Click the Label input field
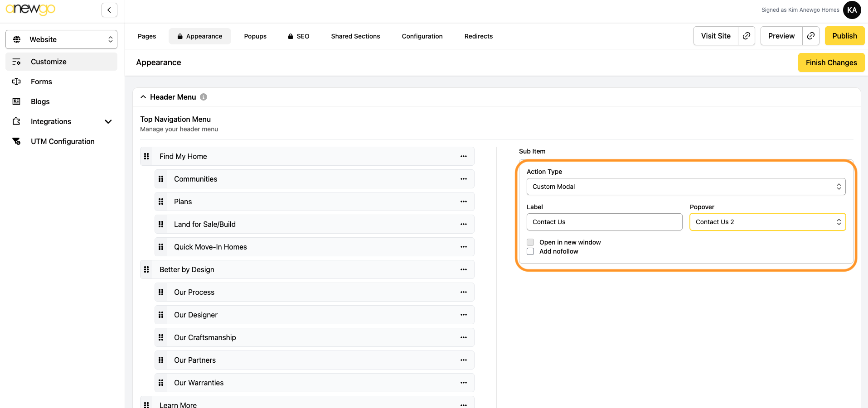 click(604, 222)
